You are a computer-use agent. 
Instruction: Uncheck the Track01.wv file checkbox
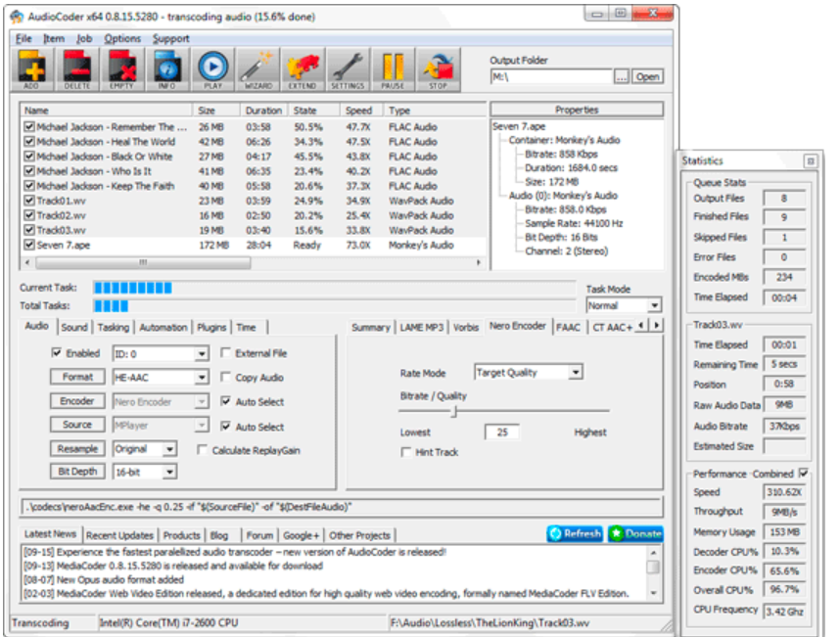pos(29,201)
